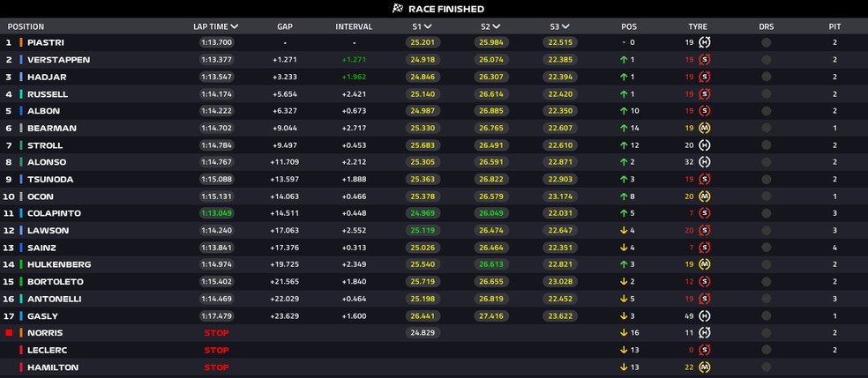Click Colapinto's soft tyre icon
Screen dimensions: 868x378
[x=705, y=213]
